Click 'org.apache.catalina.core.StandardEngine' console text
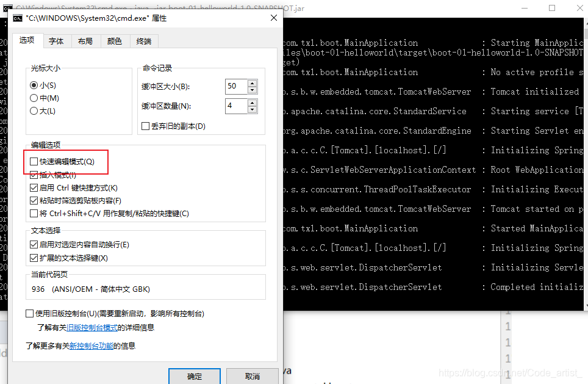This screenshot has width=588, height=384. (x=377, y=131)
